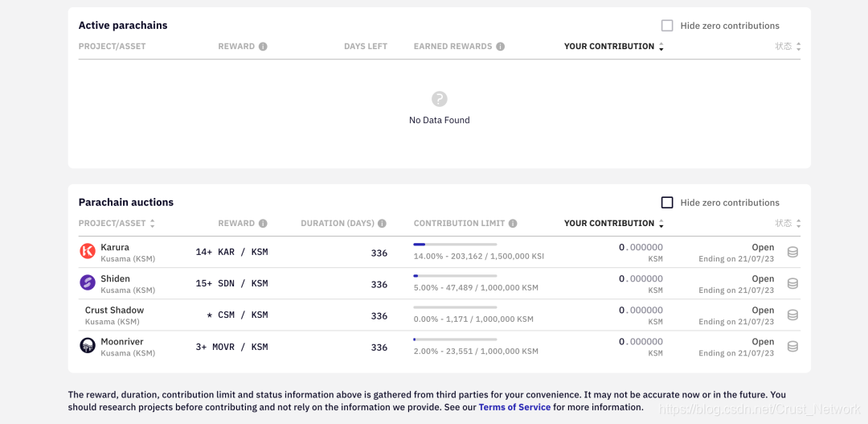Select the Crust Shadow auction row
The height and width of the screenshot is (424, 868).
tap(114, 311)
